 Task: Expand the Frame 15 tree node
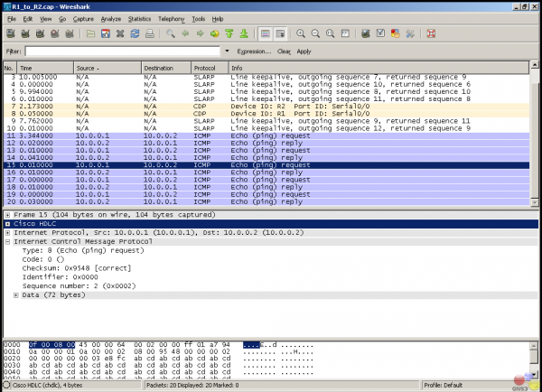(x=7, y=215)
